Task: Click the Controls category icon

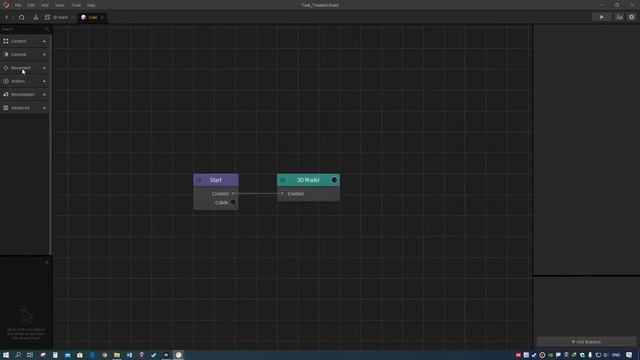Action: [6, 54]
